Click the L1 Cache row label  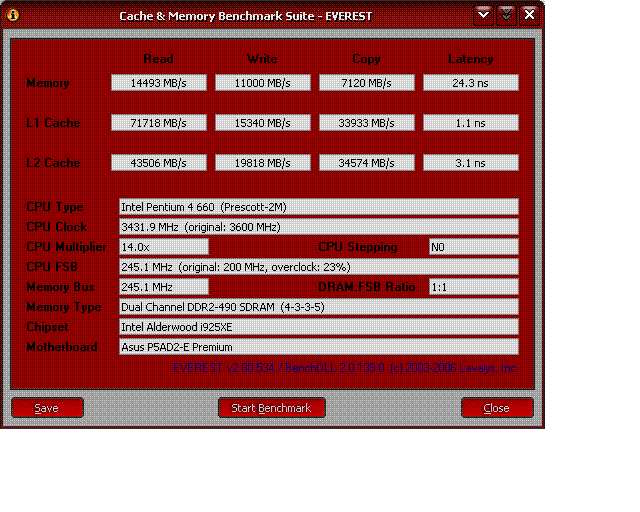(53, 122)
